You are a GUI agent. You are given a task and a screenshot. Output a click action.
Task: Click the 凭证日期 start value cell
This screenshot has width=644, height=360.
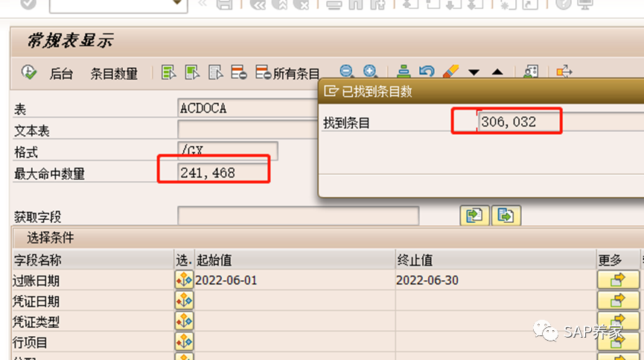coord(295,301)
